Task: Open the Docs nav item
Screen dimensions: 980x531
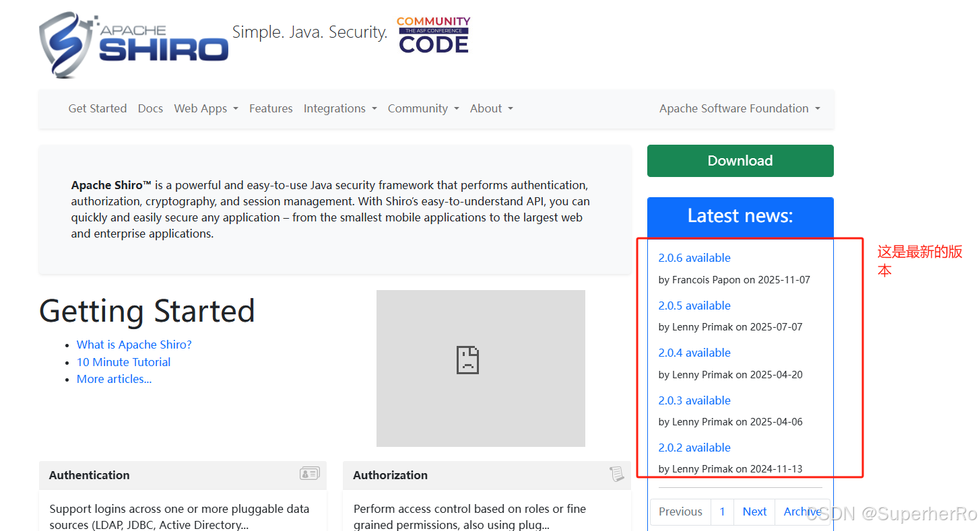Action: 150,108
